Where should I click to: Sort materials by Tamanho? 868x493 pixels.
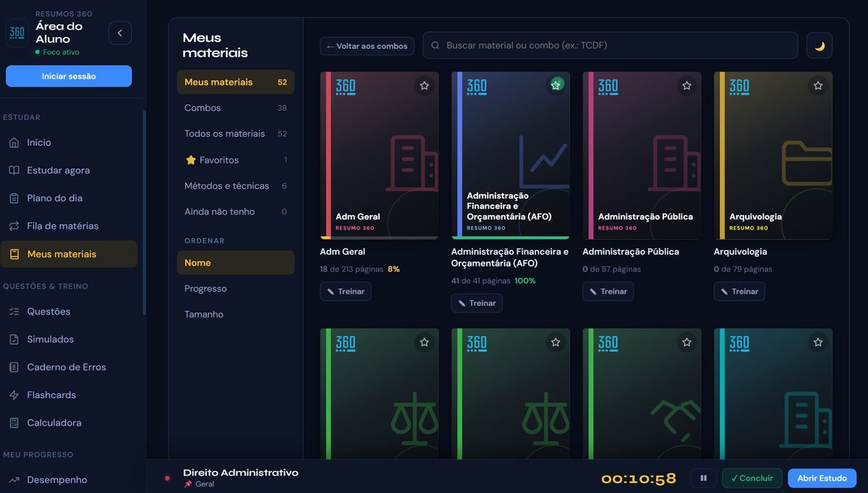(236, 315)
